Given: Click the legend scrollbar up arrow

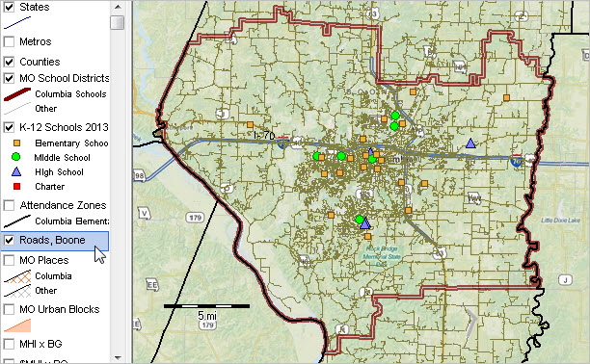Looking at the screenshot, I should point(118,7).
